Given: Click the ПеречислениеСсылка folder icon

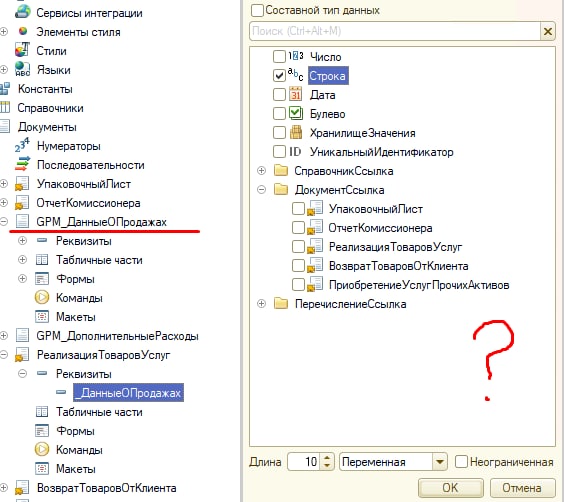Looking at the screenshot, I should tap(281, 304).
